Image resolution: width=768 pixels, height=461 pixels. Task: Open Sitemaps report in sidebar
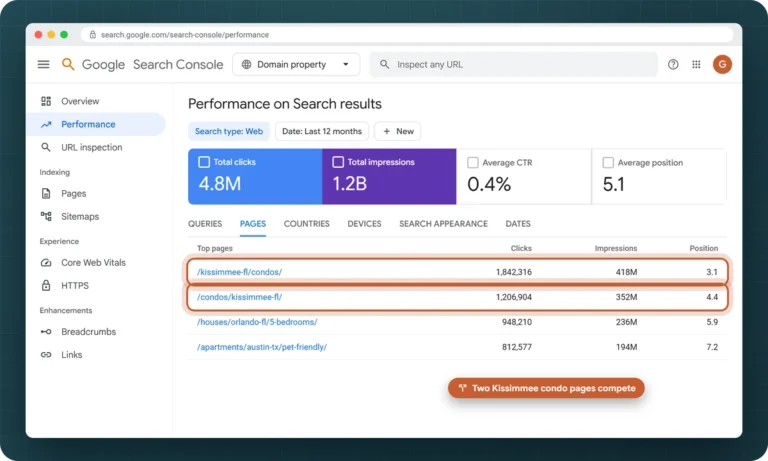click(80, 217)
